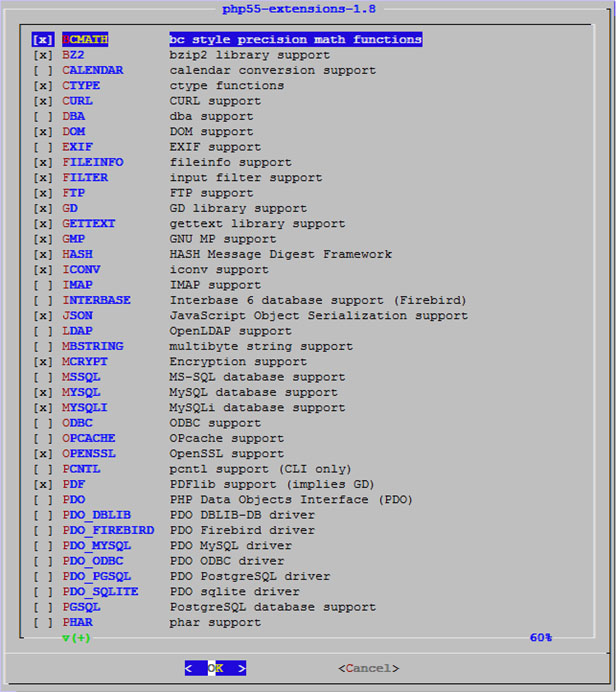
Task: Select the ICONV option label
Action: click(x=81, y=270)
